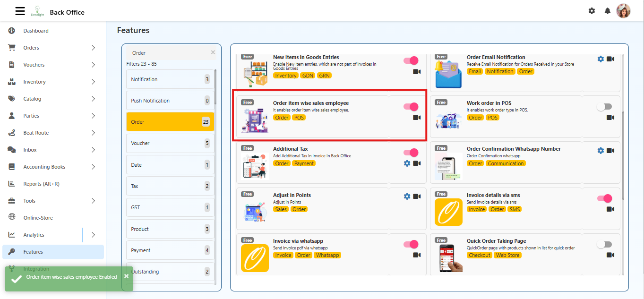The height and width of the screenshot is (299, 644).
Task: Expand the Orders sidebar submenu
Action: pos(93,48)
